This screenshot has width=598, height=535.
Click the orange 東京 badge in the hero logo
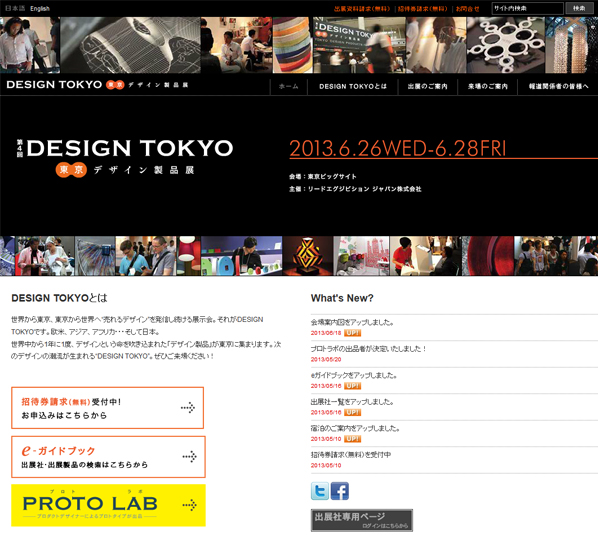(71, 170)
